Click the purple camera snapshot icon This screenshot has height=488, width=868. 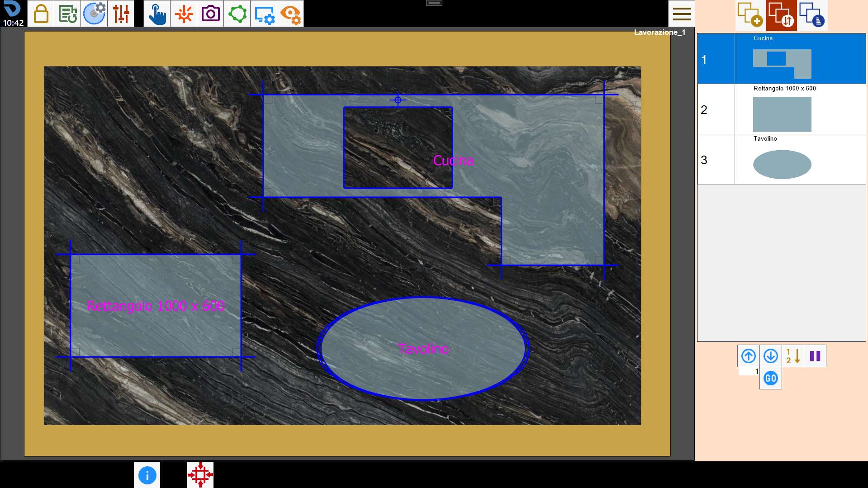(210, 14)
